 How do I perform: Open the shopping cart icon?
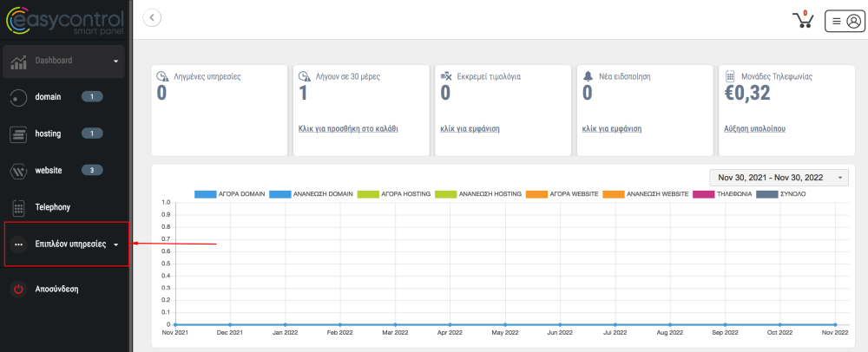pos(803,20)
